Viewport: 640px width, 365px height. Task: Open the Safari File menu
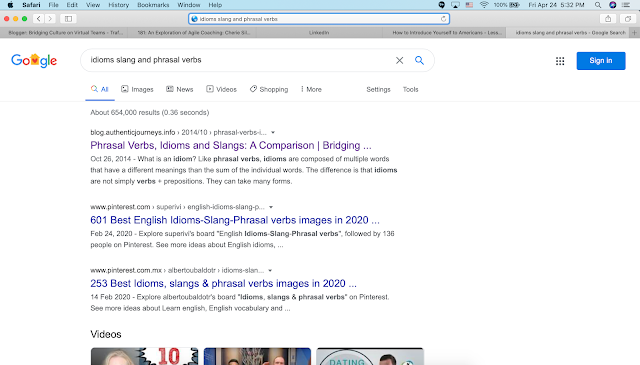point(53,5)
